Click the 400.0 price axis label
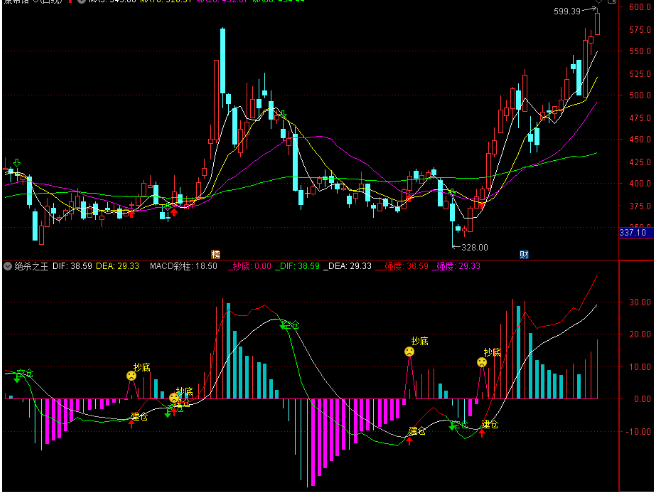 tap(641, 183)
